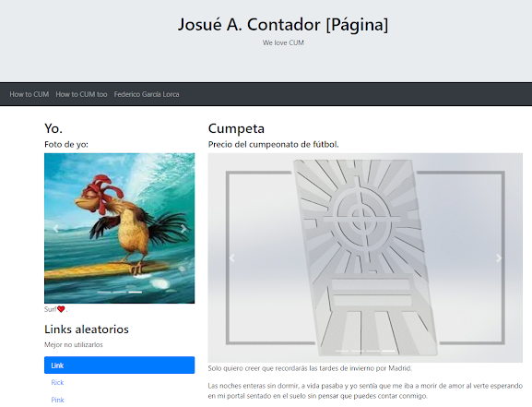Click paragraph starting 'Solo quiero creer'
532x407 pixels.
click(x=310, y=368)
